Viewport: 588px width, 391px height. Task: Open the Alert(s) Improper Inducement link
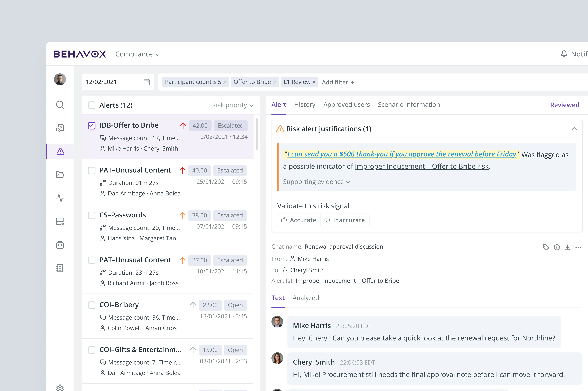347,281
